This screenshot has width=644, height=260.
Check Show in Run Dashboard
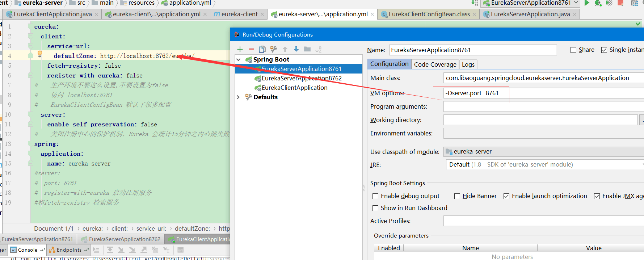click(x=375, y=208)
